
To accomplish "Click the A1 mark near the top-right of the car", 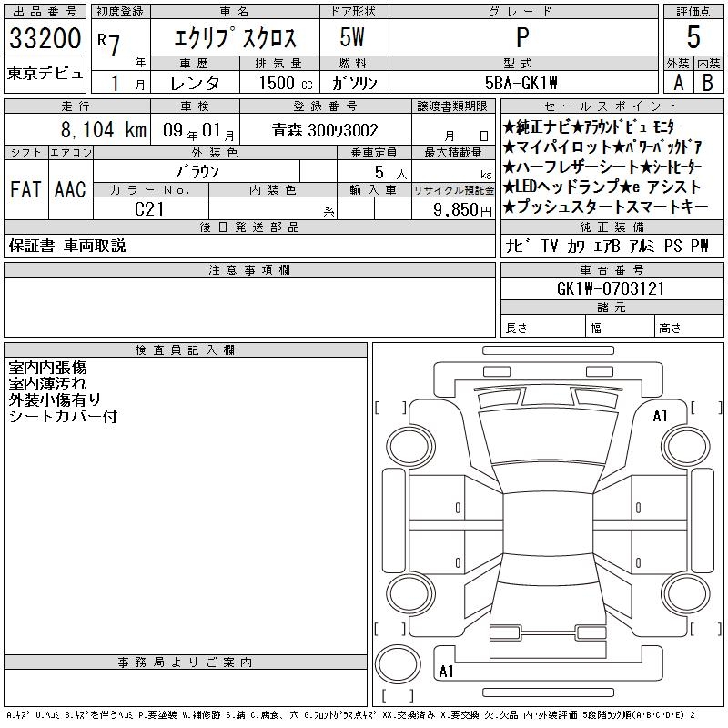I will 661,416.
